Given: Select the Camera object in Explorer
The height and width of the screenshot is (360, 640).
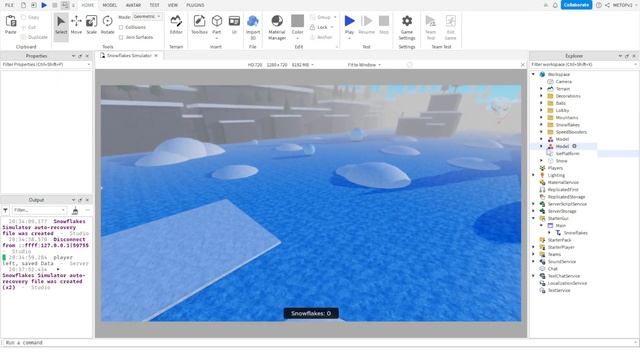Looking at the screenshot, I should (563, 82).
